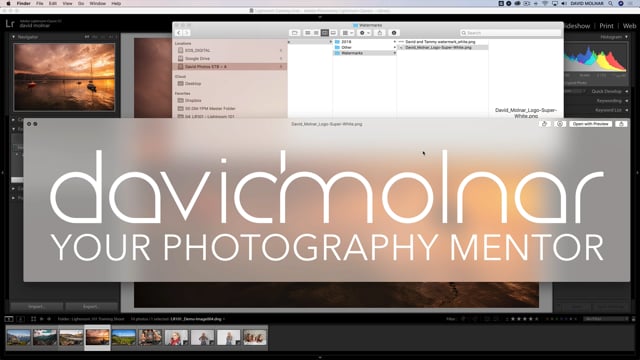640x360 pixels.
Task: Open Desktop in Finder sidebar
Action: (193, 83)
